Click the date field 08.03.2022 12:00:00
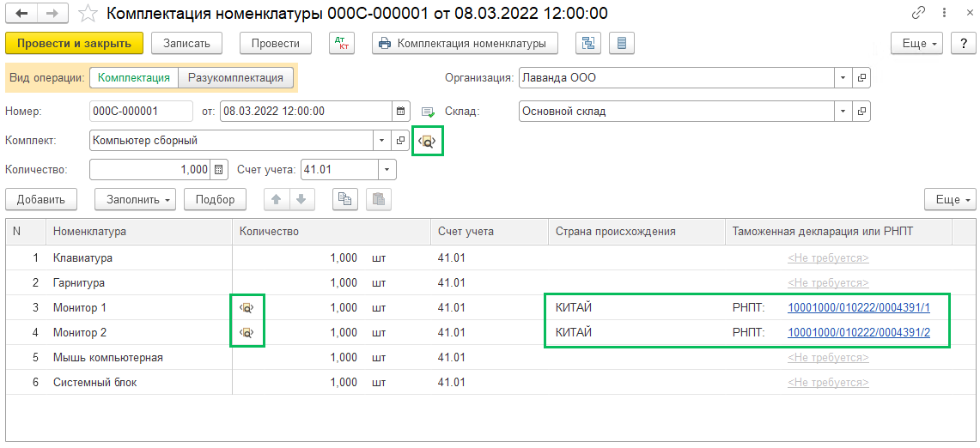This screenshot has width=980, height=448. tap(307, 112)
